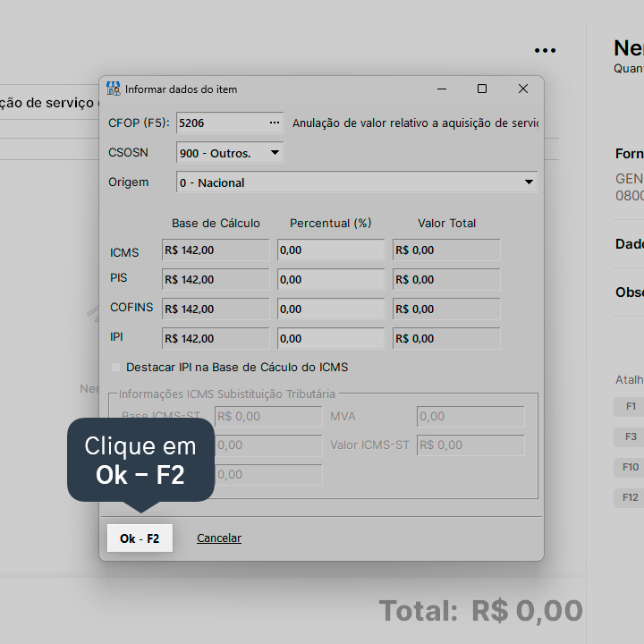Click the Valor ICMS-ST field
Image resolution: width=644 pixels, height=644 pixels.
point(470,445)
